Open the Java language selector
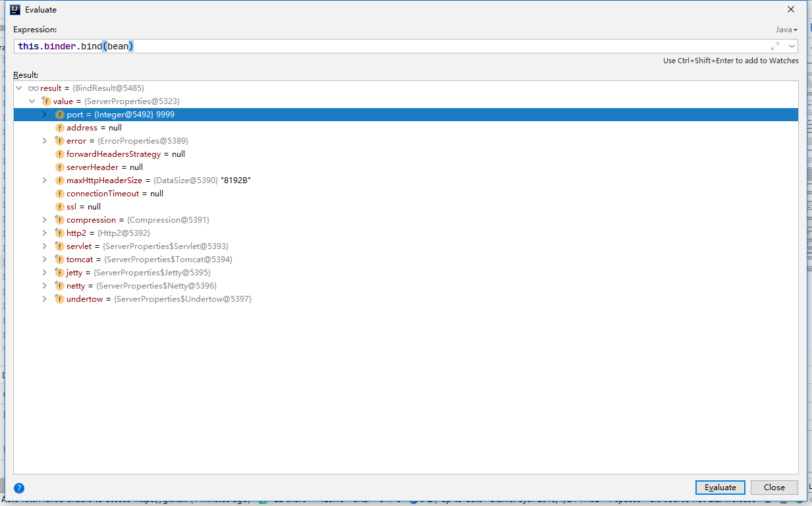Screen dimensions: 812x506 (786, 30)
